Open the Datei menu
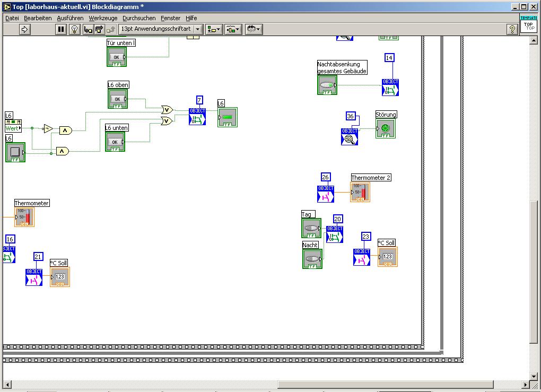Viewport: 541px width, 392px height. (x=12, y=18)
